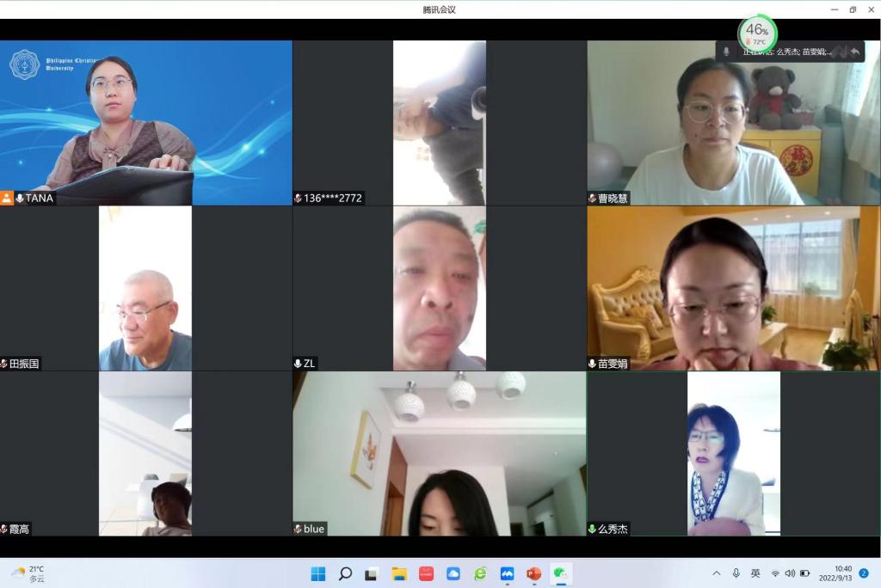Open the notification badge showing 2
The width and height of the screenshot is (881, 588).
point(864,573)
